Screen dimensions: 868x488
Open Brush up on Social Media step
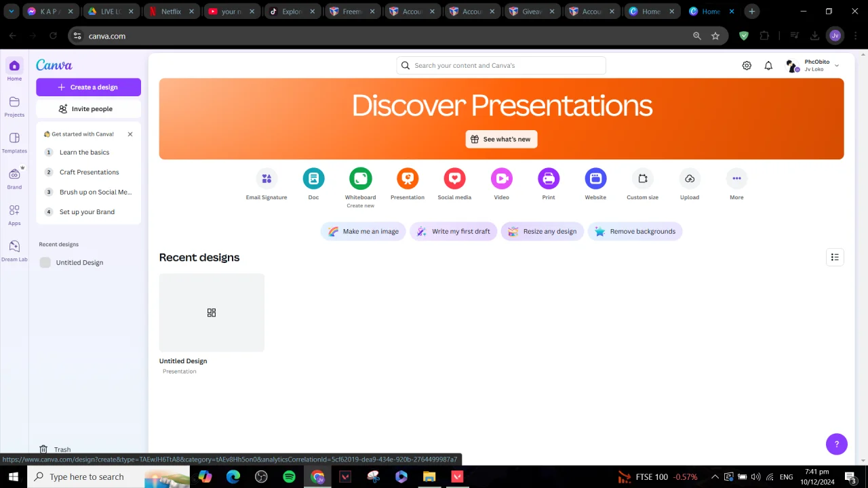(x=88, y=192)
